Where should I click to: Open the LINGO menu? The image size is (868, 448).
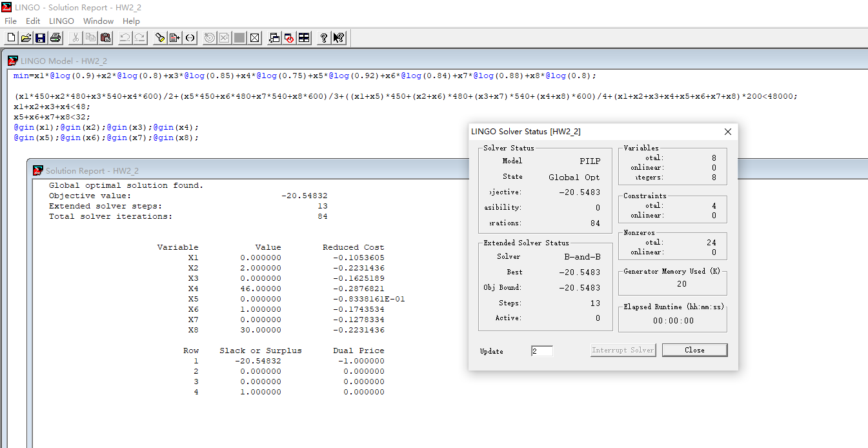[x=61, y=21]
